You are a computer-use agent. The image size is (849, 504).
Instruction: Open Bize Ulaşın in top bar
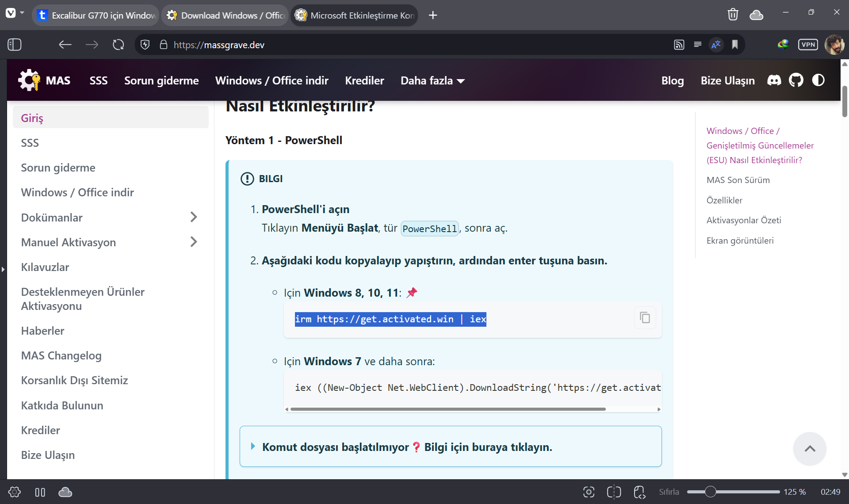(x=728, y=80)
